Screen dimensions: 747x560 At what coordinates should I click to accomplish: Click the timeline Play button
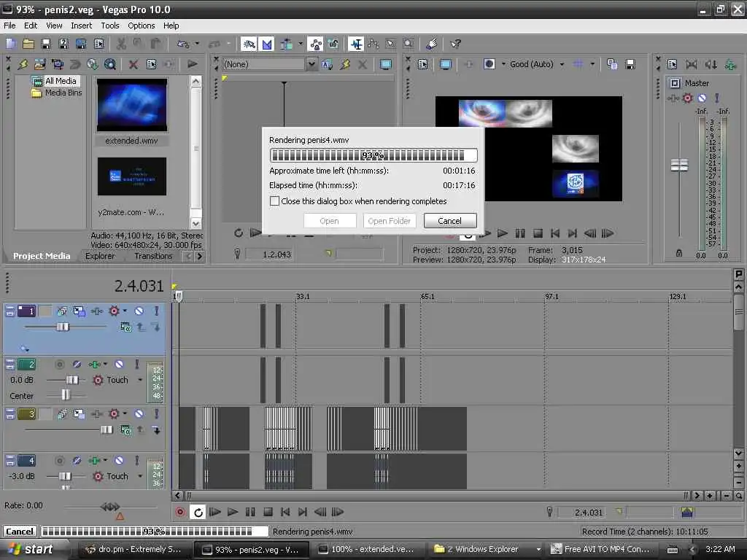tap(233, 513)
